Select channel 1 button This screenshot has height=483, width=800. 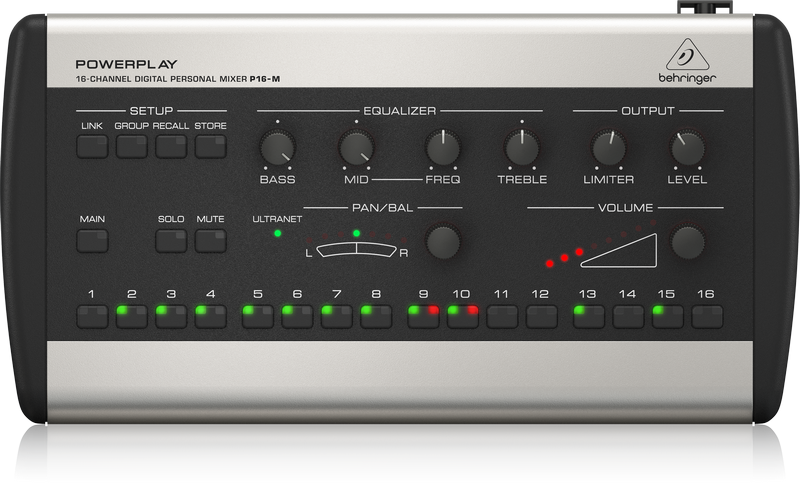coord(92,317)
